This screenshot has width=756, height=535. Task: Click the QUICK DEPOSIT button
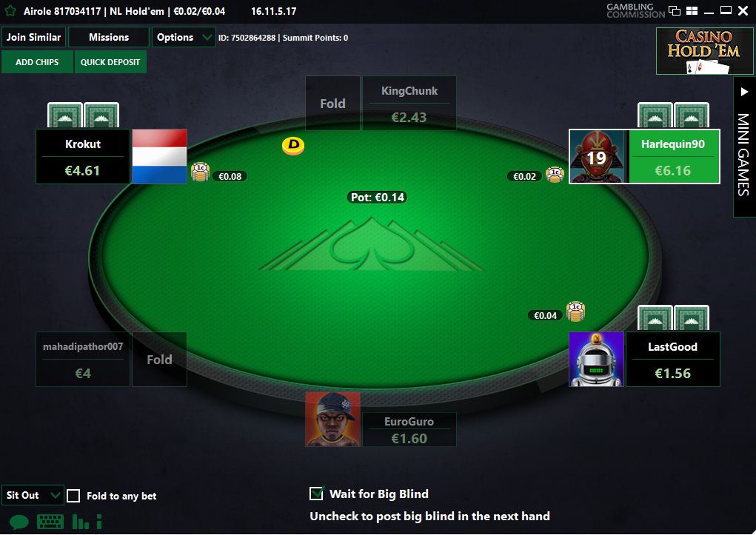point(110,62)
